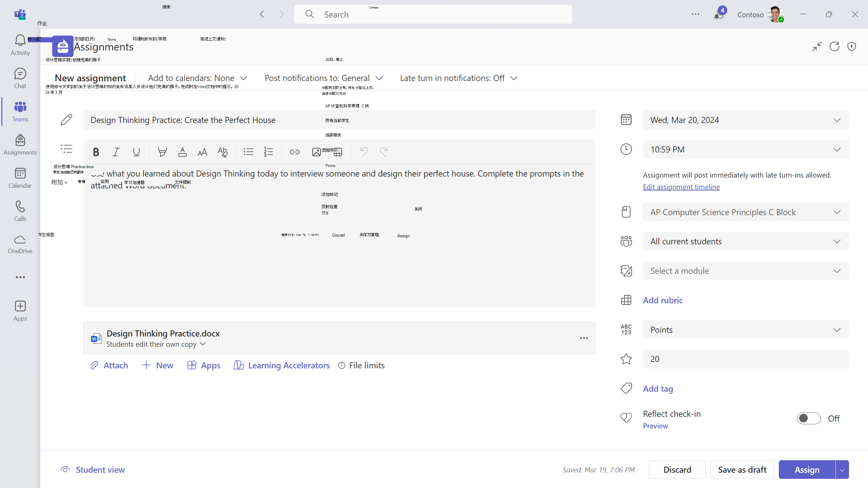This screenshot has height=488, width=868.
Task: Expand the Select a module dropdown
Action: tap(746, 271)
